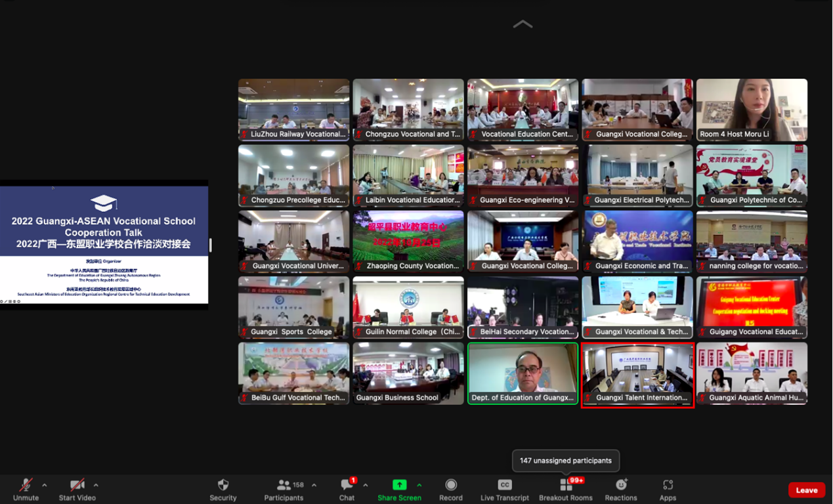Image resolution: width=833 pixels, height=504 pixels.
Task: Enable Live Transcript captions
Action: 504,489
